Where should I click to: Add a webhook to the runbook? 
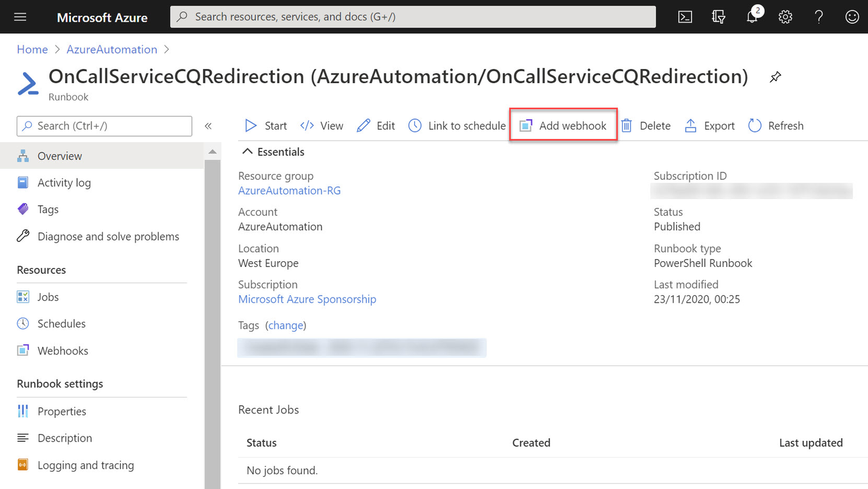[563, 126]
